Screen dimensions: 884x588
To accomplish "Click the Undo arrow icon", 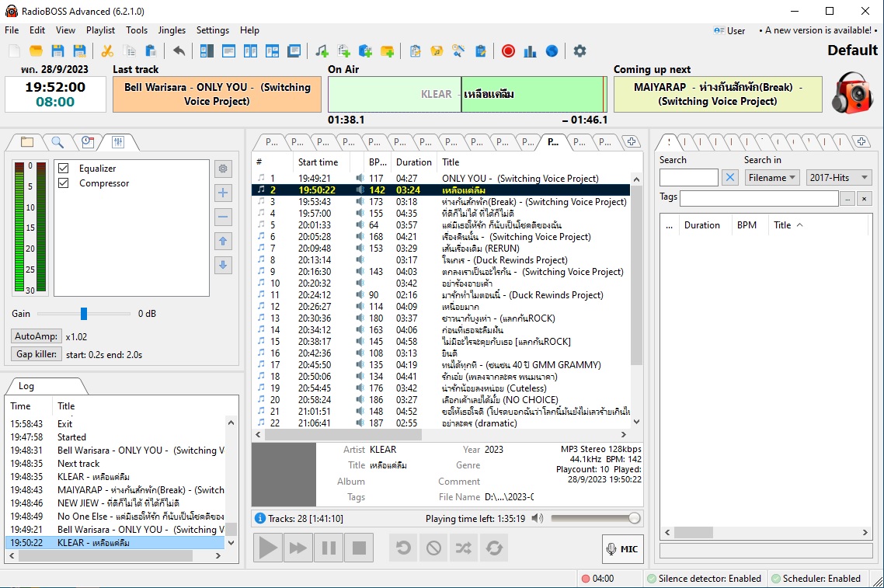I will [179, 51].
